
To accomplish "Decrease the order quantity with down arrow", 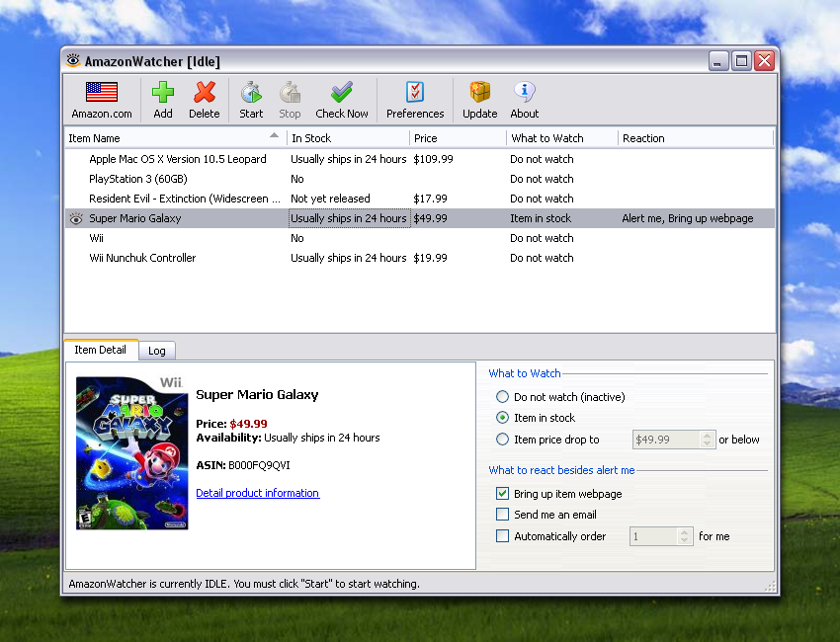I will click(x=684, y=540).
